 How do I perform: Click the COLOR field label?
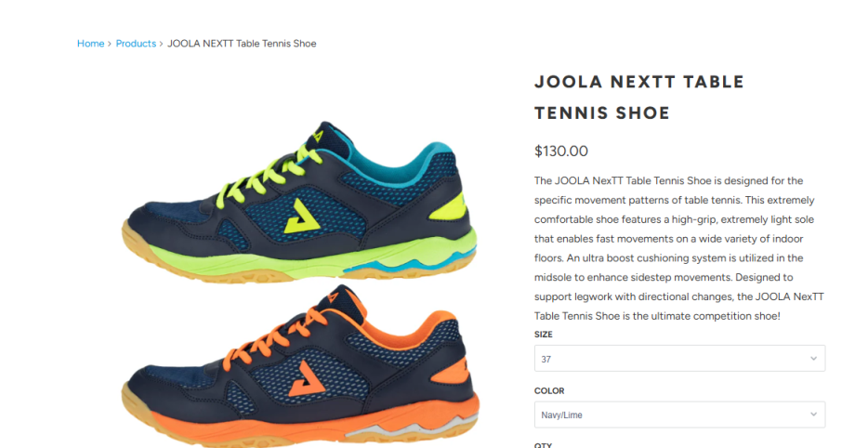point(549,391)
